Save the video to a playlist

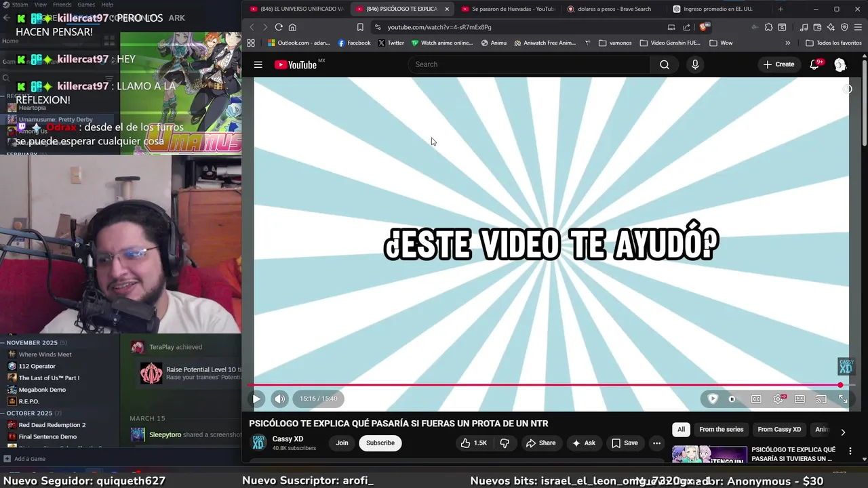625,443
